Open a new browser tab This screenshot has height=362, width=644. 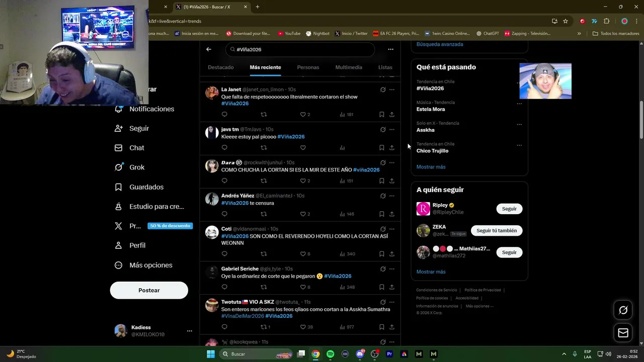point(258,7)
